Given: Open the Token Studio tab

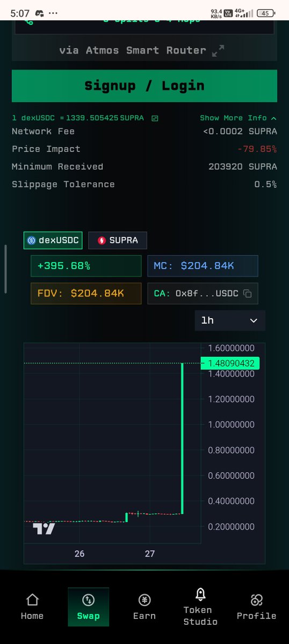Looking at the screenshot, I should click(x=200, y=607).
